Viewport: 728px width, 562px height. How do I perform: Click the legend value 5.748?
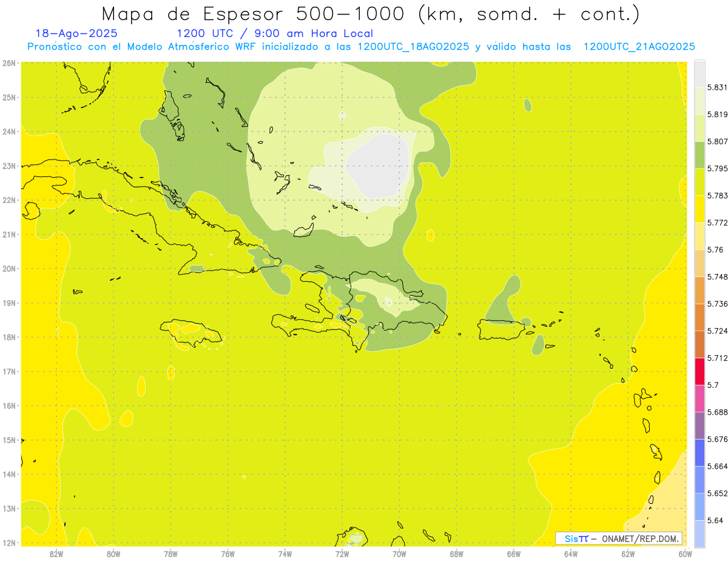coord(717,277)
